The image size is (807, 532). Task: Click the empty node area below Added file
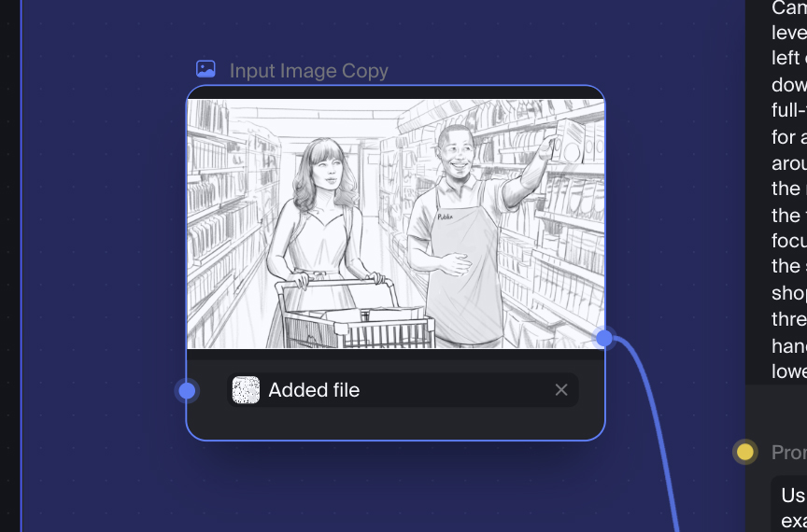click(x=395, y=423)
